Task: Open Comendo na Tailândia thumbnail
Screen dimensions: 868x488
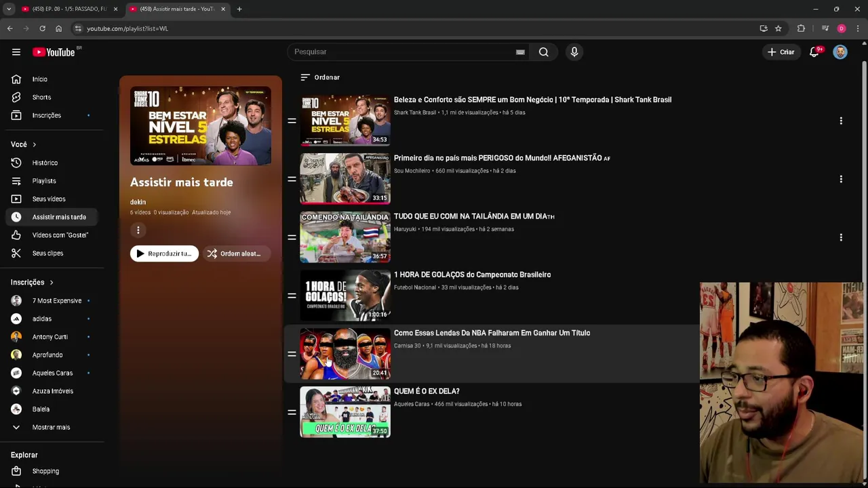Action: pyautogui.click(x=345, y=237)
